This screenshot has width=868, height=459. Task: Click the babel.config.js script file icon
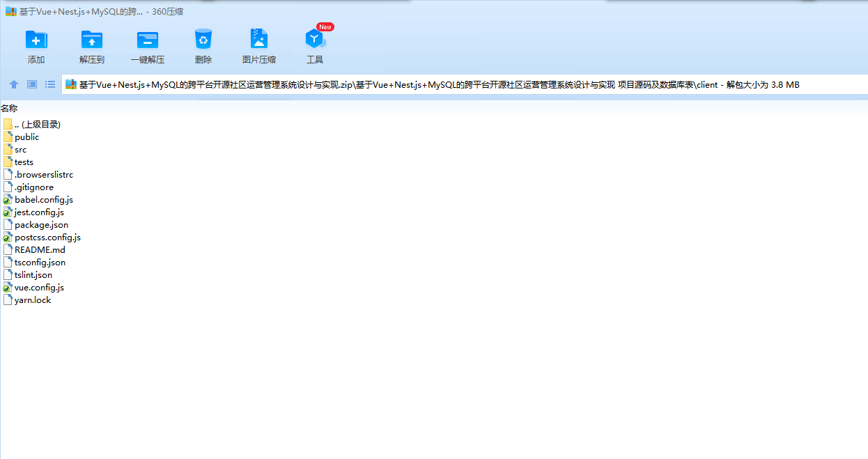(x=8, y=200)
